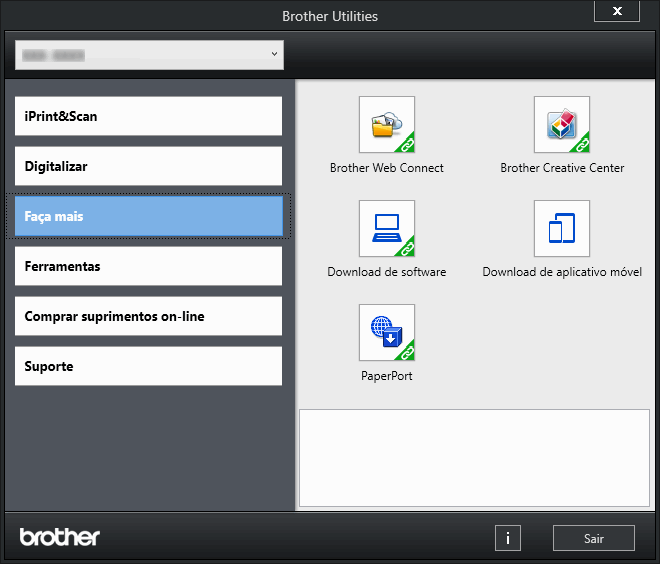660x564 pixels.
Task: Open the Suporte section
Action: pos(149,366)
